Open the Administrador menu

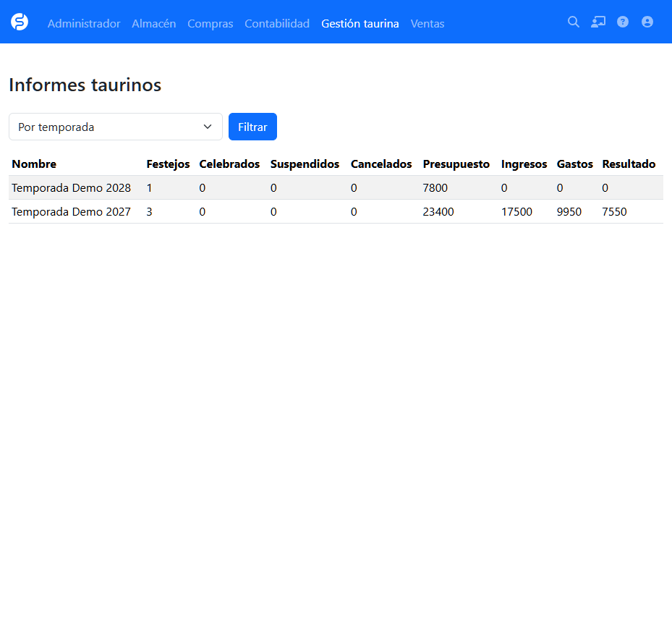point(84,24)
